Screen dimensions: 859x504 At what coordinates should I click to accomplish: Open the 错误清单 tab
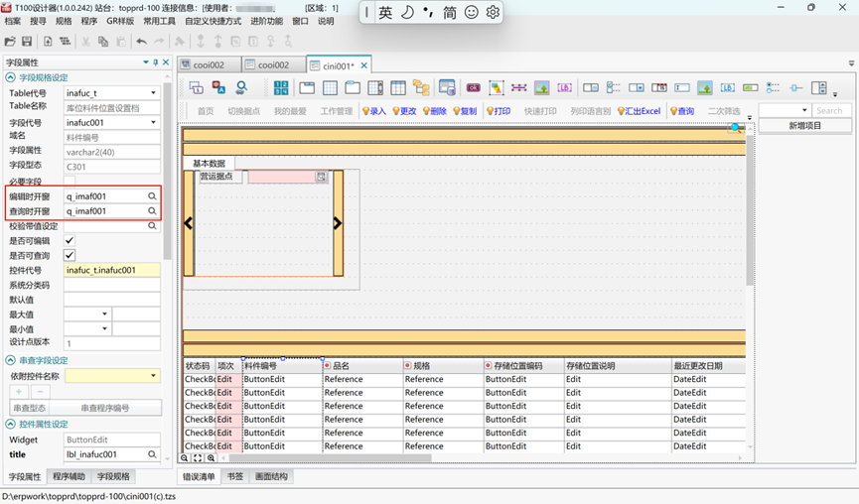199,476
